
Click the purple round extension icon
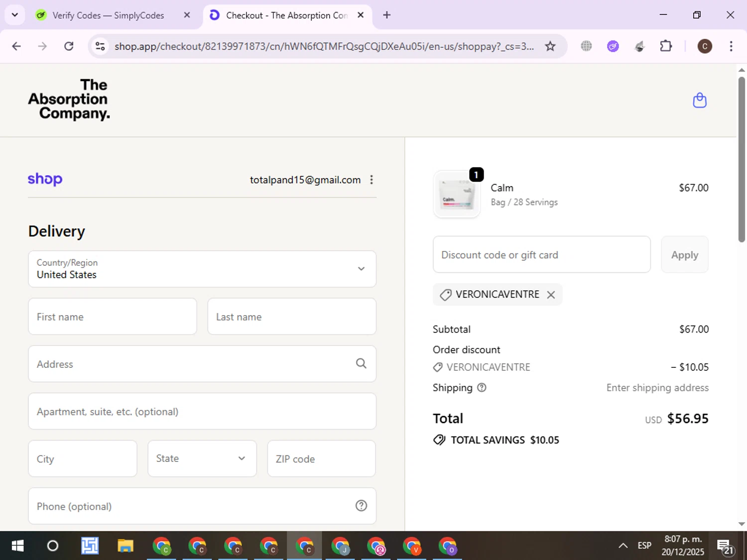coord(613,46)
